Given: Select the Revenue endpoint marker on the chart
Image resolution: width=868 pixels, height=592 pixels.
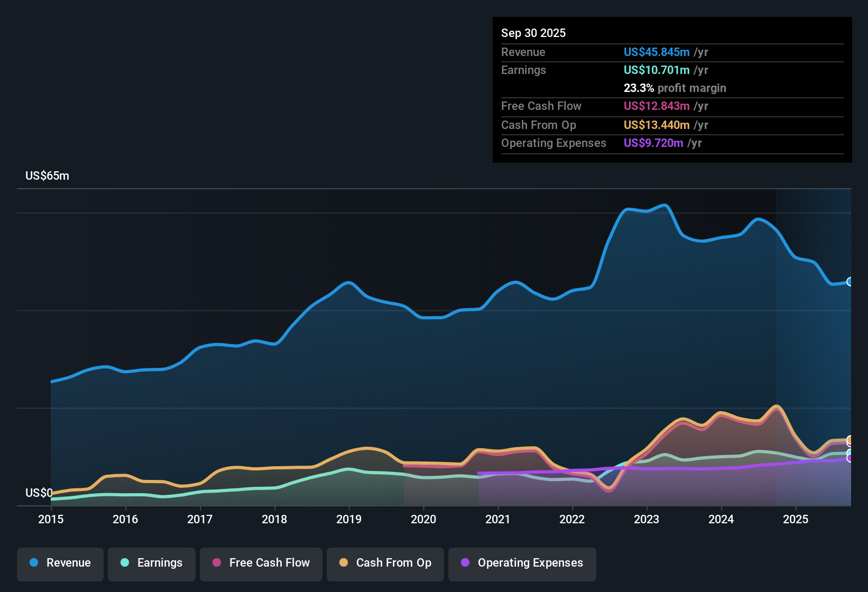Looking at the screenshot, I should [x=849, y=282].
